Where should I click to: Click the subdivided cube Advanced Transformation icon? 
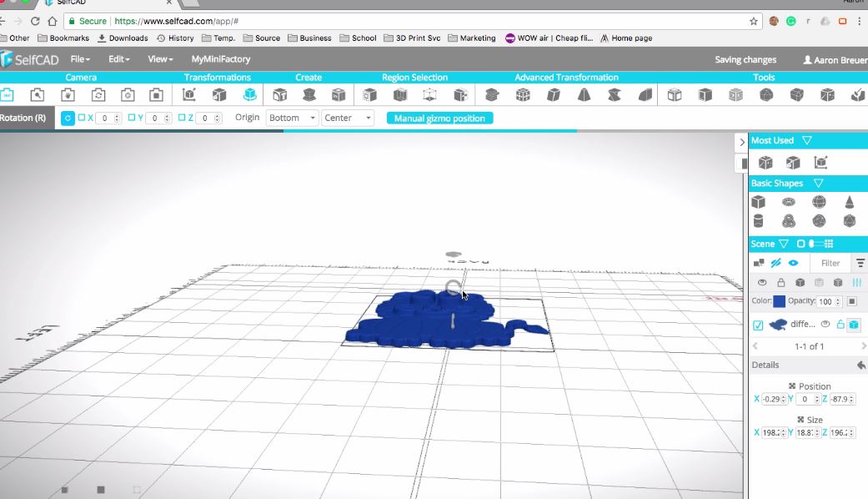[x=523, y=94]
